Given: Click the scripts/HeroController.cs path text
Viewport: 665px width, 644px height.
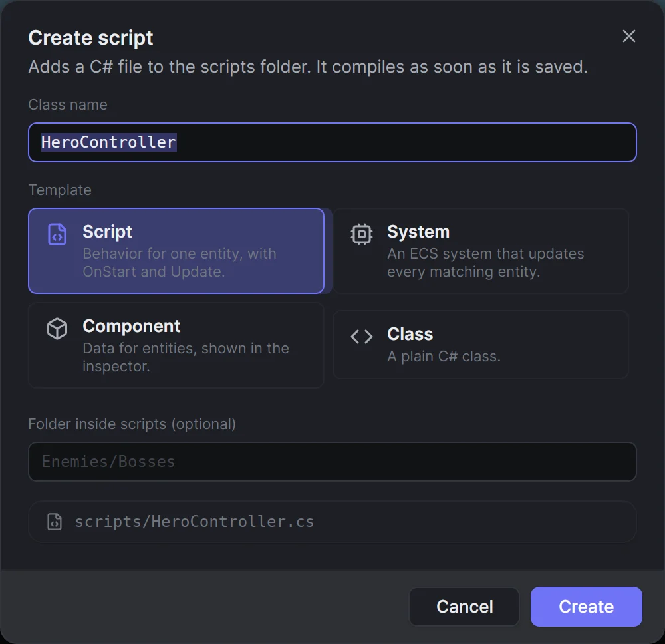Looking at the screenshot, I should tap(194, 522).
